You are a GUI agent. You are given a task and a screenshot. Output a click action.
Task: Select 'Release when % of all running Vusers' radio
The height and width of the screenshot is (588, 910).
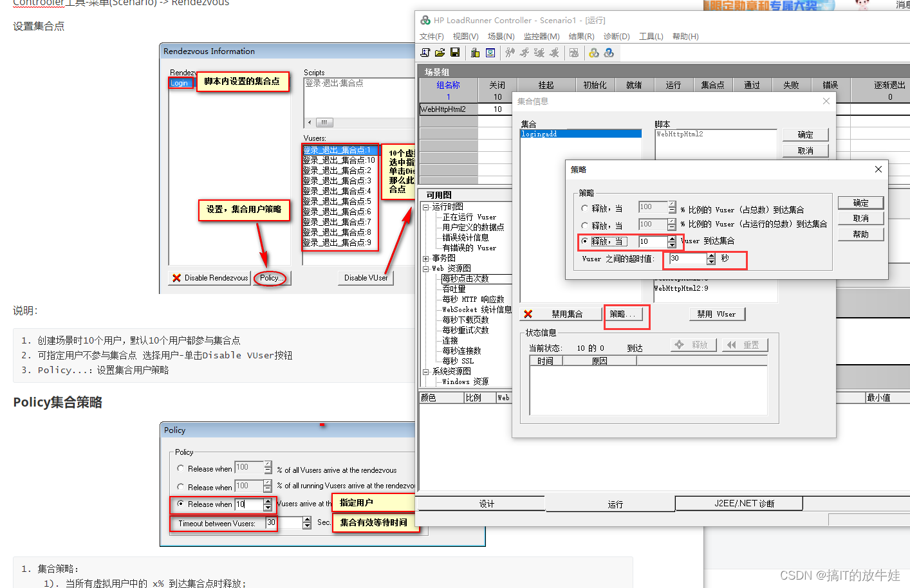point(181,486)
